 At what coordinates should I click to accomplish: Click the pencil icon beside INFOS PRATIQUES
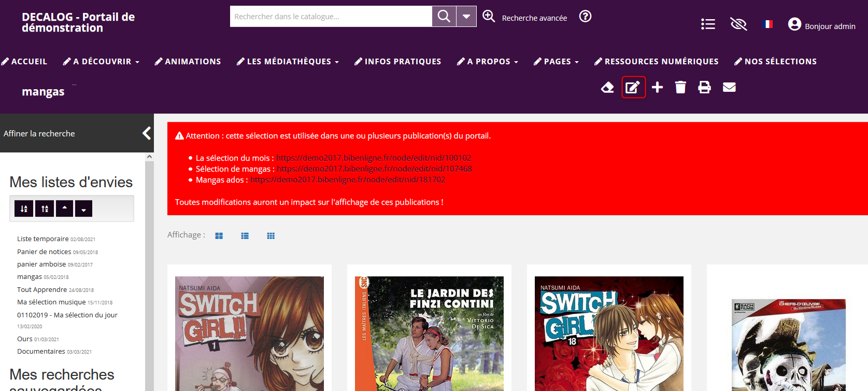[x=358, y=61]
